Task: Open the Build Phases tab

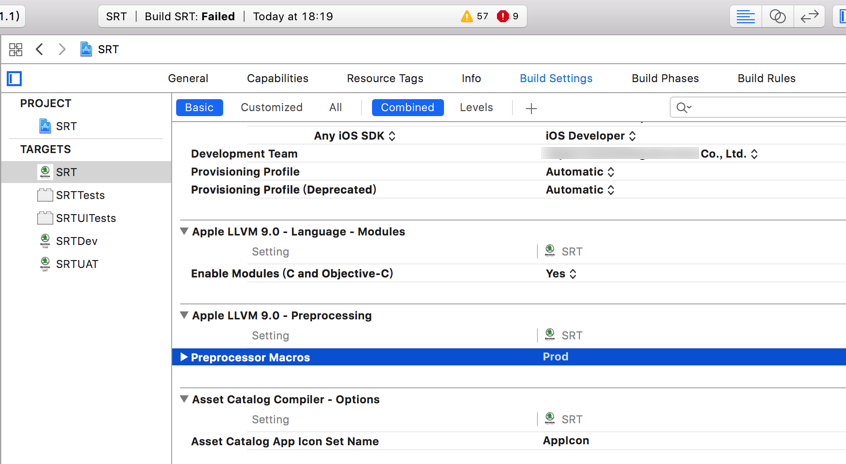Action: point(665,78)
